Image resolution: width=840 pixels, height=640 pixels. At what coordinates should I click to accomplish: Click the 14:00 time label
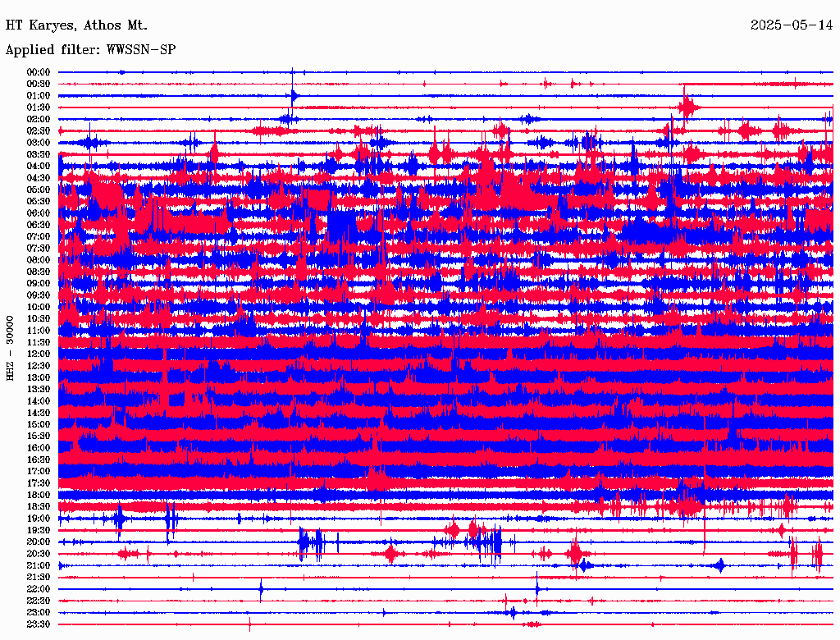[x=39, y=401]
